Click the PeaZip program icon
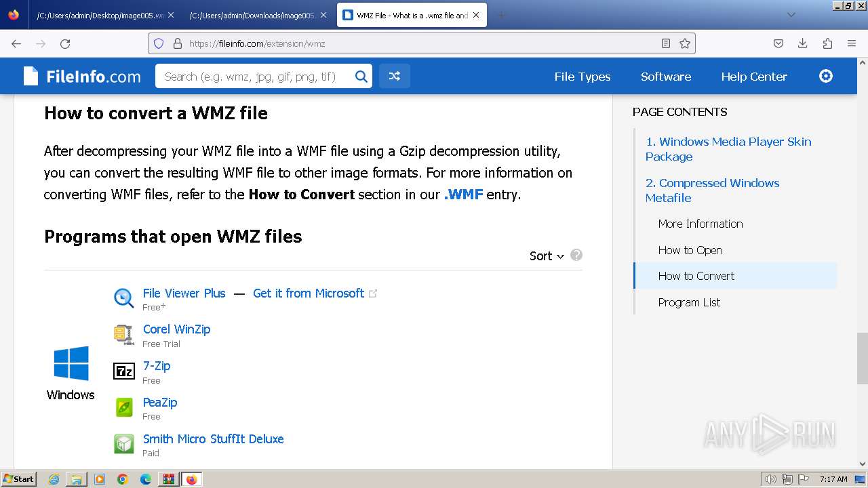 point(123,407)
